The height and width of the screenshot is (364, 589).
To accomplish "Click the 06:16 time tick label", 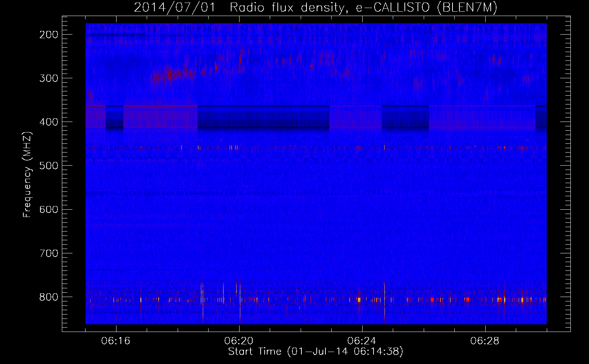I will tap(116, 341).
